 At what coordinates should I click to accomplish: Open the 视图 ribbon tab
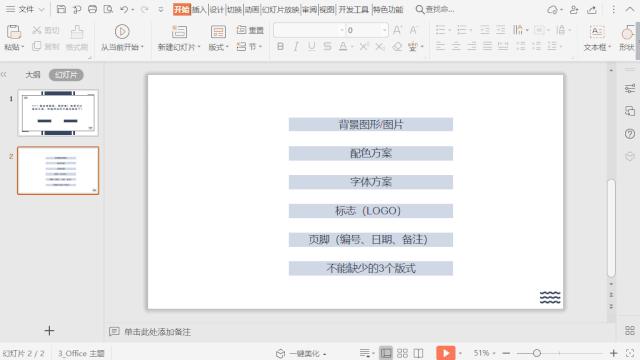click(327, 9)
